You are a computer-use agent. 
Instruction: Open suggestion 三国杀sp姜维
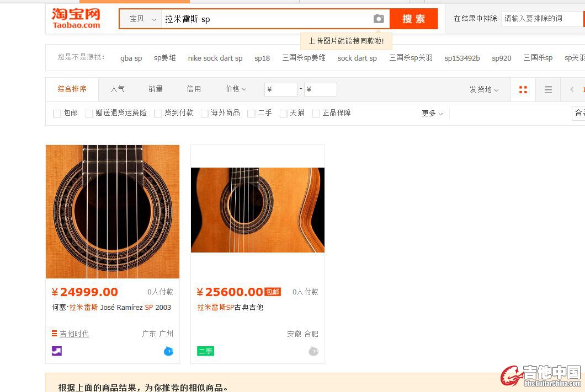[x=304, y=58]
